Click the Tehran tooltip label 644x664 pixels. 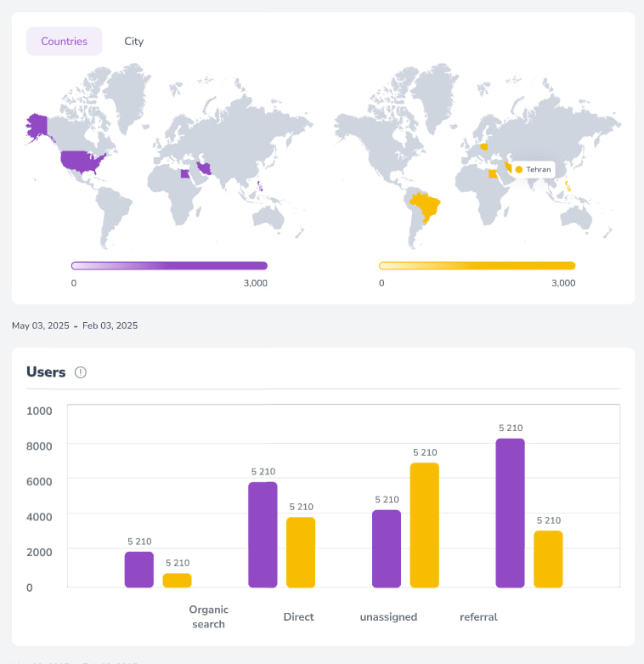(x=538, y=169)
